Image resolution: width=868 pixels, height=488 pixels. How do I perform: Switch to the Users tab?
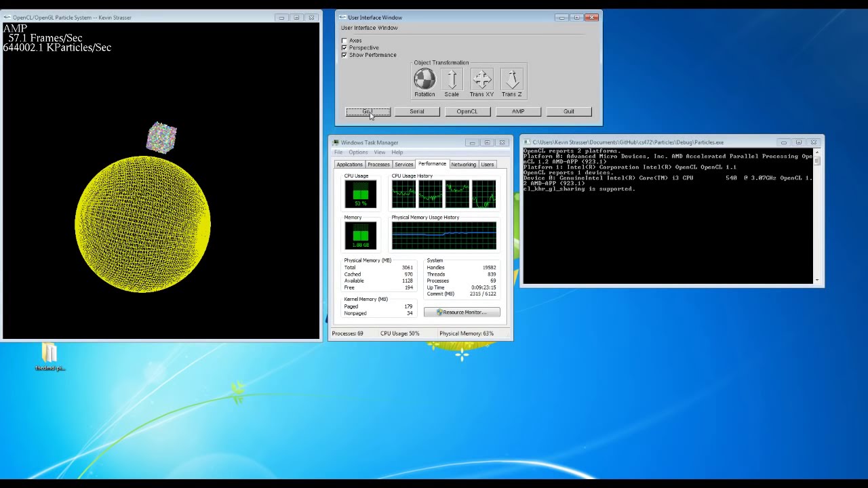click(x=487, y=165)
